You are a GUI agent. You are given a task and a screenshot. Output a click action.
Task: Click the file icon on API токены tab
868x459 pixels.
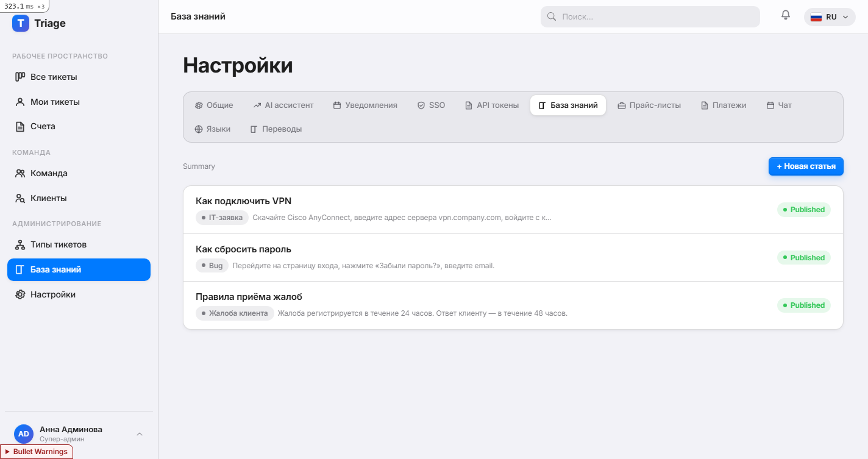click(x=469, y=105)
